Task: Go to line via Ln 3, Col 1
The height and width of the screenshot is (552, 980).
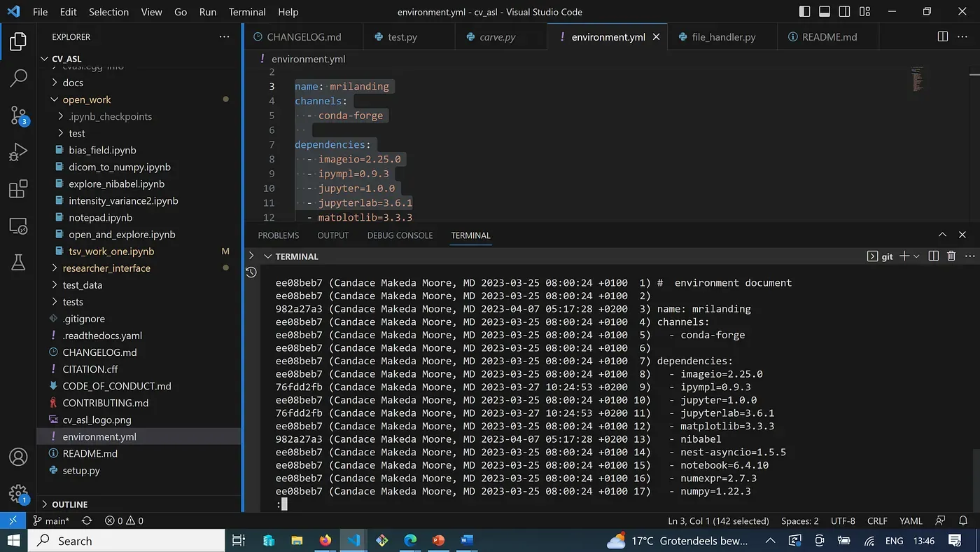Action: (x=718, y=520)
